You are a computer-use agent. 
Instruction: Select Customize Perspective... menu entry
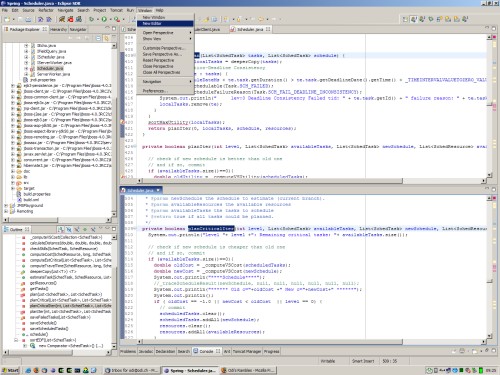click(165, 48)
